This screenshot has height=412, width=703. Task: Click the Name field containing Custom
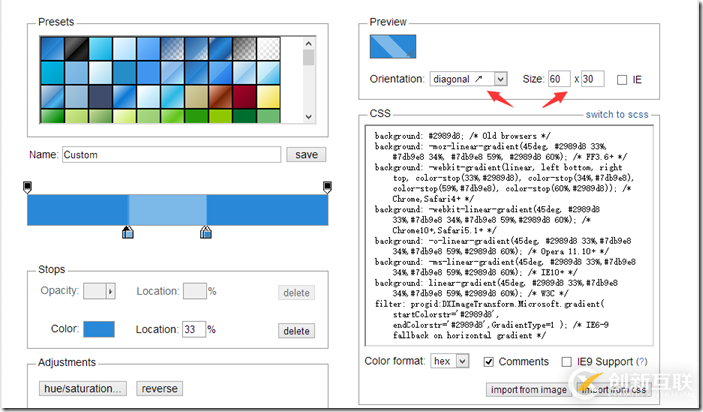point(171,155)
